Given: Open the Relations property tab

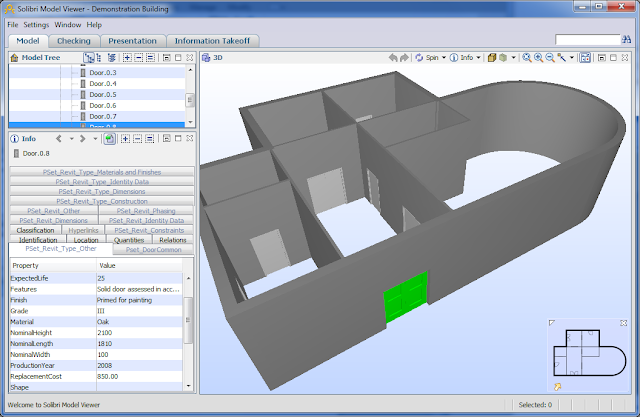Looking at the screenshot, I should coord(173,240).
